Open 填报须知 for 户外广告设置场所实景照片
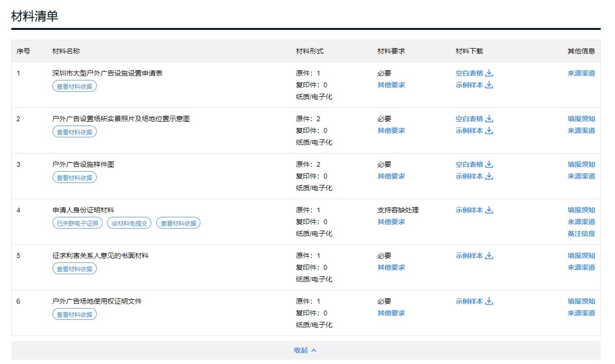615x364 pixels. [581, 118]
